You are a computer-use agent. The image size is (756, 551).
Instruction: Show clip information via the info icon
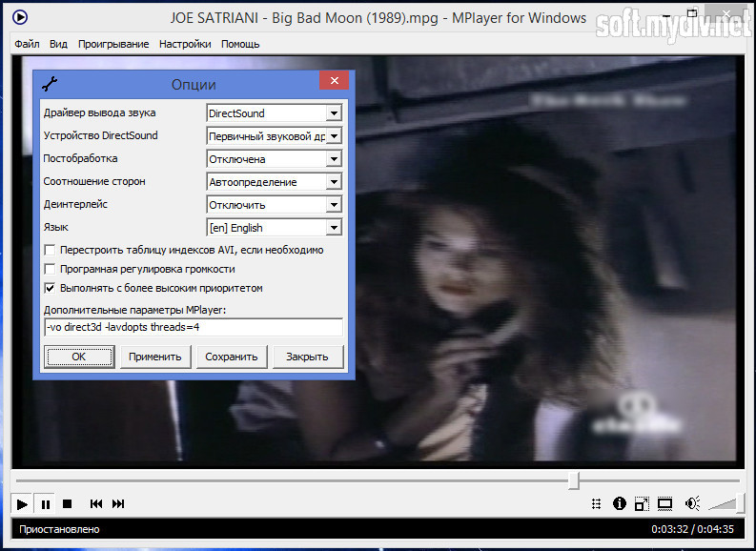click(x=619, y=503)
